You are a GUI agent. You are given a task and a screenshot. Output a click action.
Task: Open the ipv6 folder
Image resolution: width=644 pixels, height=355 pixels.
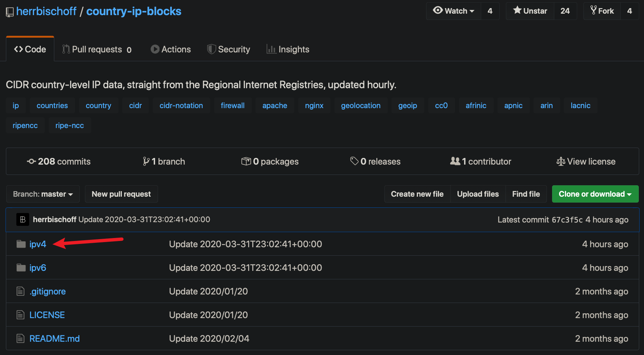[x=38, y=268]
